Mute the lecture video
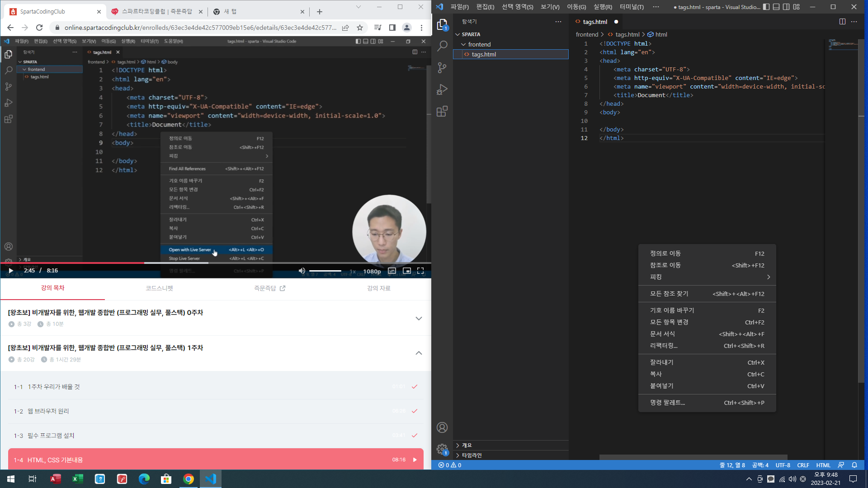This screenshot has height=488, width=868. click(x=302, y=271)
